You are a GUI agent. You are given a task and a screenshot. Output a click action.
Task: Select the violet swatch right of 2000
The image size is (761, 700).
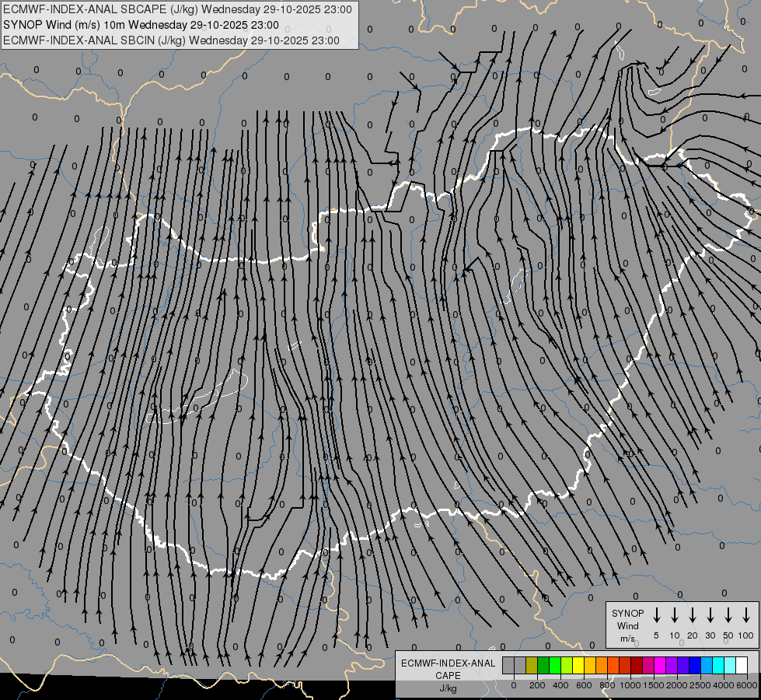pos(682,665)
